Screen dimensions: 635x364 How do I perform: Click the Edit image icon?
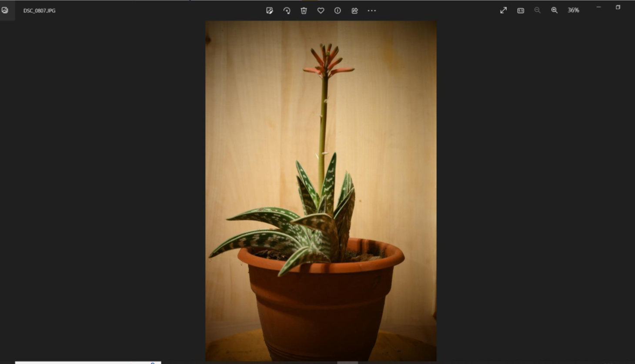point(270,10)
